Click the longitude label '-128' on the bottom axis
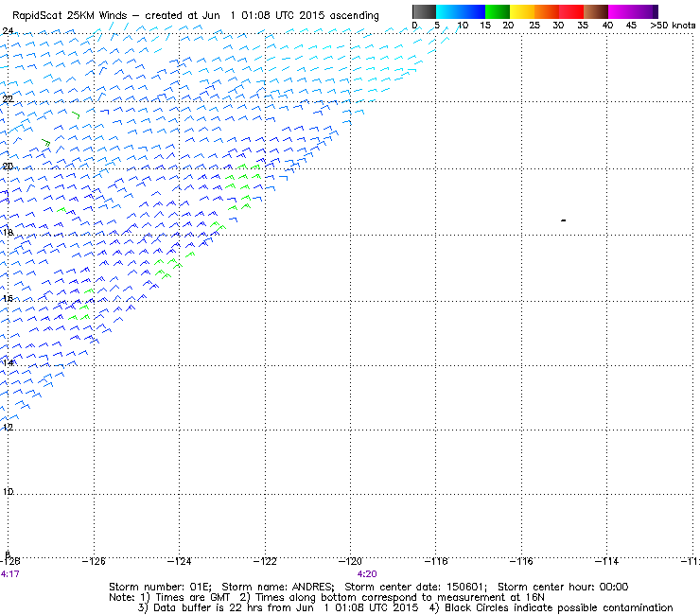700x615 pixels. pyautogui.click(x=10, y=561)
